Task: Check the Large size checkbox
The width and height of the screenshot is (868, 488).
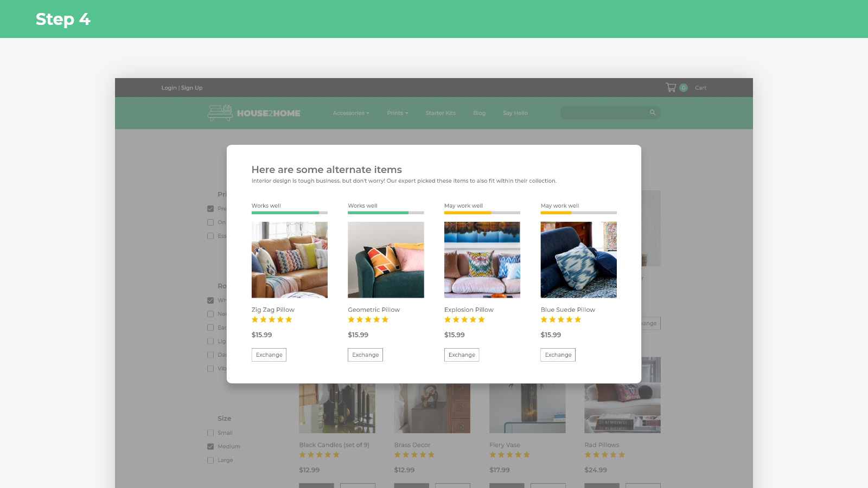Action: tap(210, 460)
